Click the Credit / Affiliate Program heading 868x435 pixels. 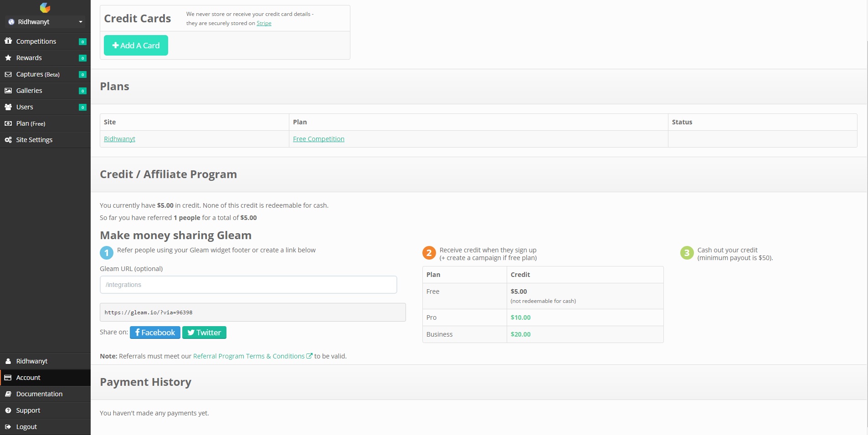click(169, 174)
